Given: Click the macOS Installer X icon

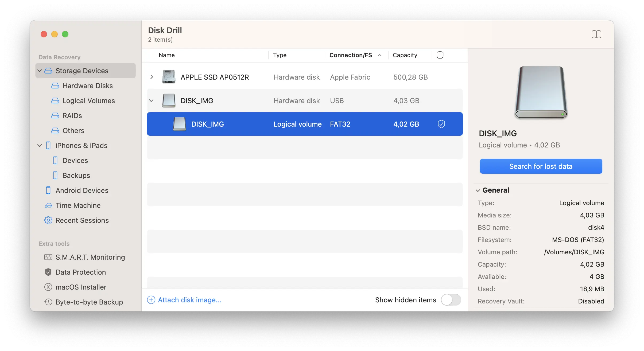Looking at the screenshot, I should click(48, 287).
